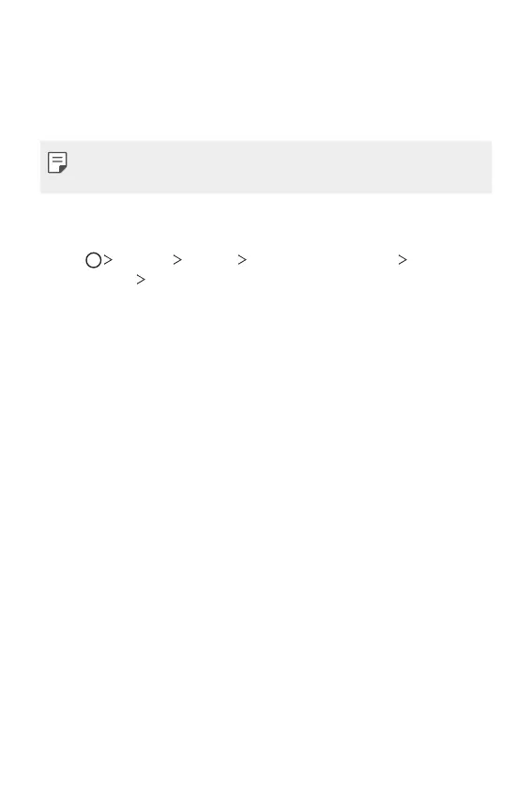Click the note page icon

point(57,162)
